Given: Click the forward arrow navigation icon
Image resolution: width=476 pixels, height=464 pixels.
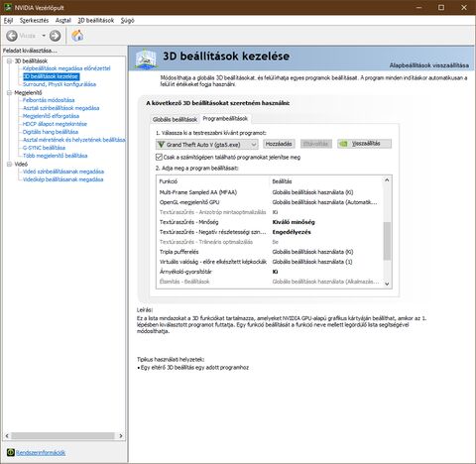Looking at the screenshot, I should (56, 36).
